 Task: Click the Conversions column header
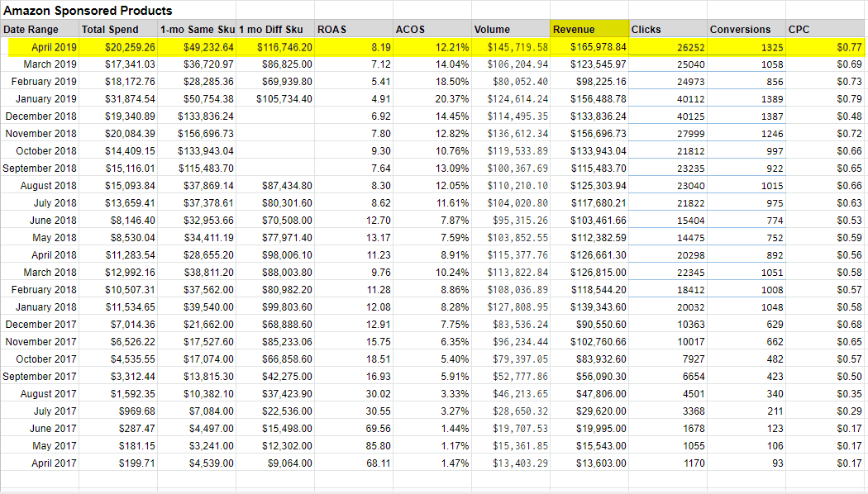coord(747,29)
